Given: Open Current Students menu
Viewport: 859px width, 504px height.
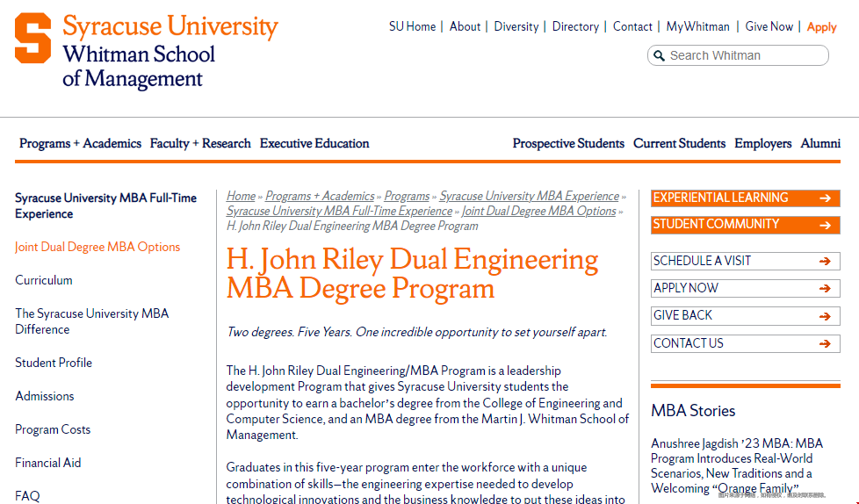Looking at the screenshot, I should (679, 143).
